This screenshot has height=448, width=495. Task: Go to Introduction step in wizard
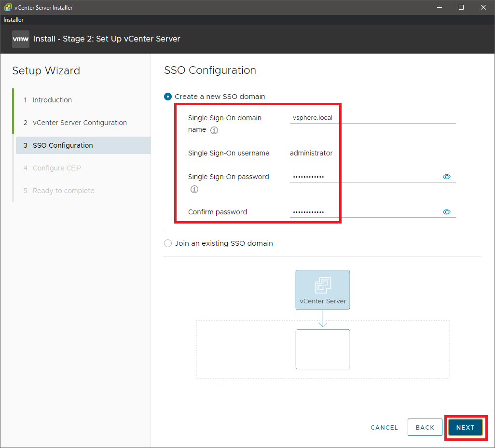tap(52, 100)
